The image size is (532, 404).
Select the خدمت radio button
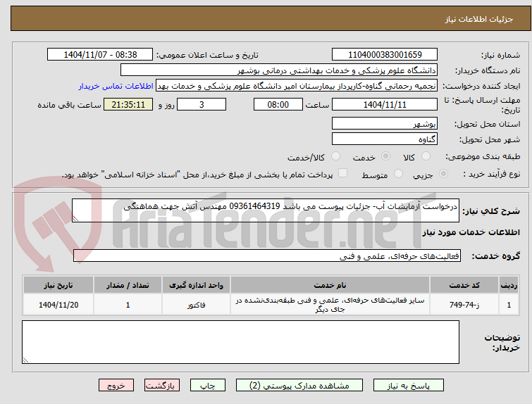pyautogui.click(x=385, y=156)
